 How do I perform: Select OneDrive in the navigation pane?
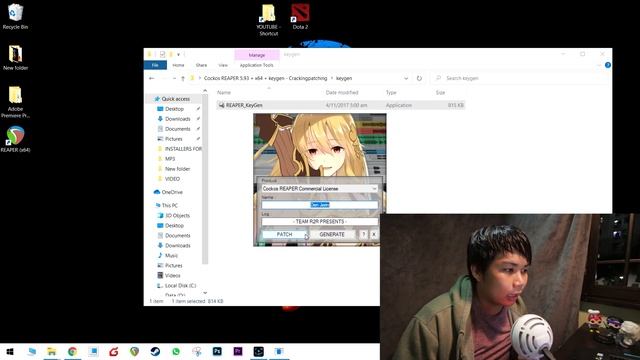(172, 192)
